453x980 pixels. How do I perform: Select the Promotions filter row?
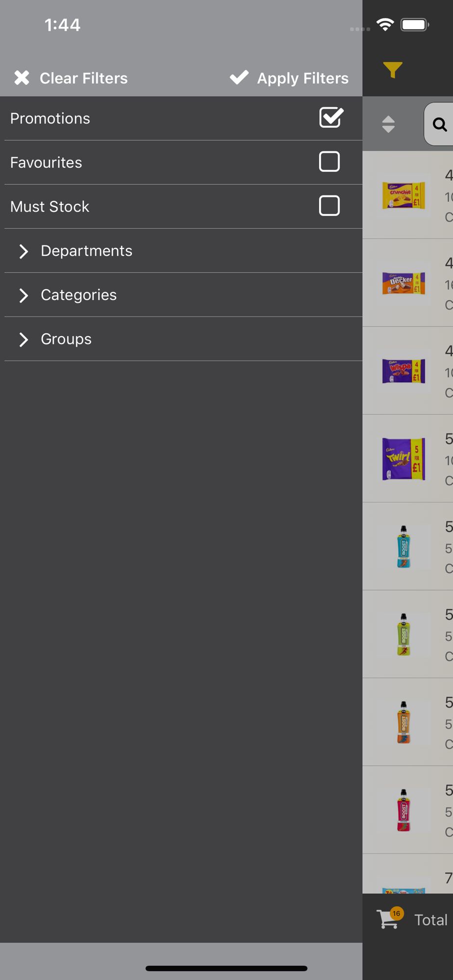[x=183, y=119]
